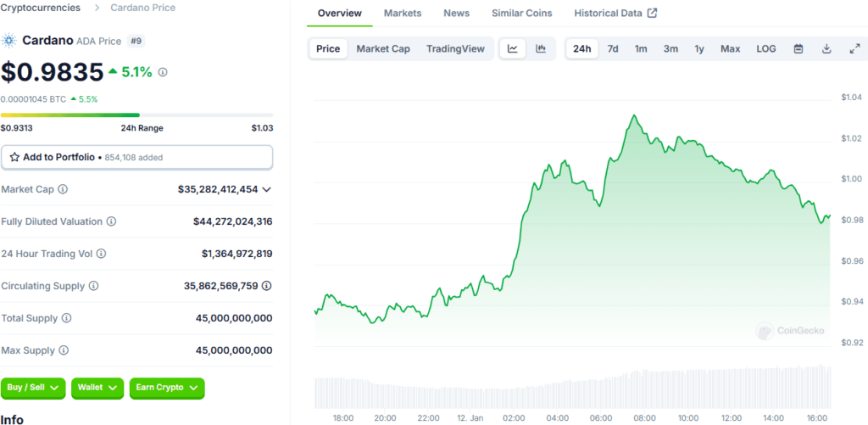Select 3m time range
This screenshot has height=425, width=868.
671,48
